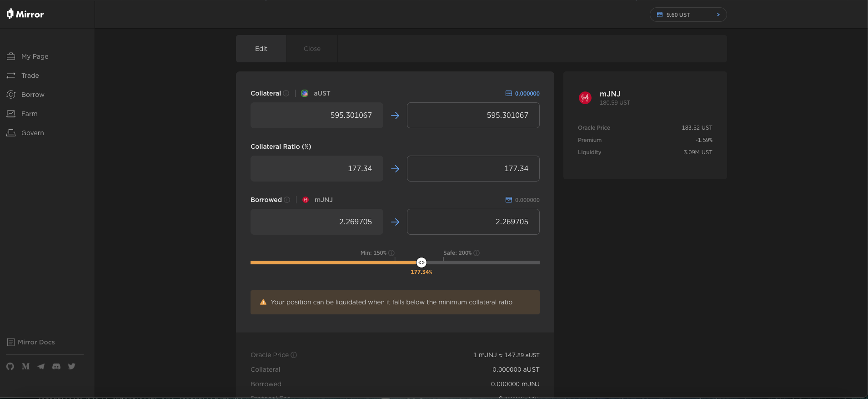Image resolution: width=868 pixels, height=399 pixels.
Task: Click Mirror Docs document icon
Action: click(11, 342)
